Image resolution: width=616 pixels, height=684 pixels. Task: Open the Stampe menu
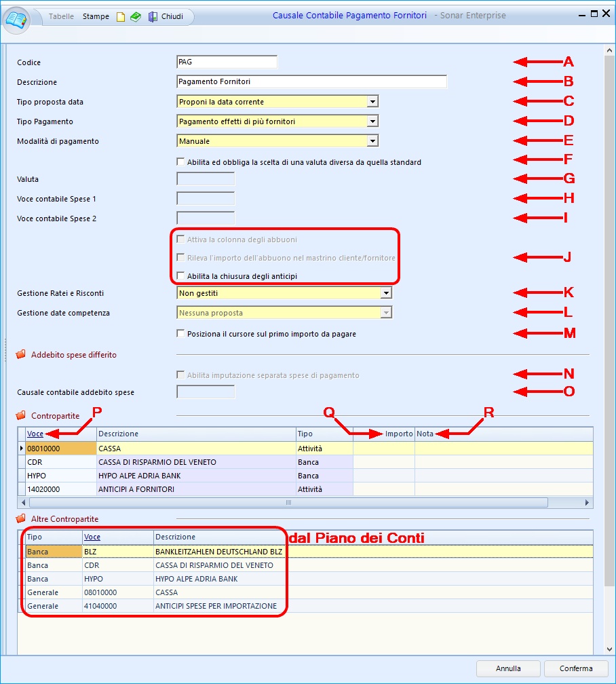(96, 16)
